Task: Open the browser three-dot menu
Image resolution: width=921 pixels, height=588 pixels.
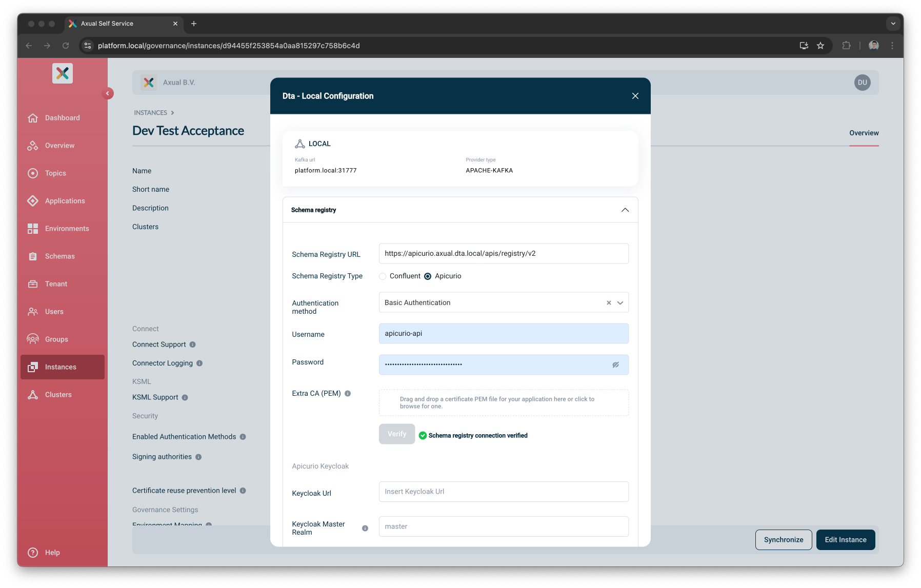Action: 892,46
